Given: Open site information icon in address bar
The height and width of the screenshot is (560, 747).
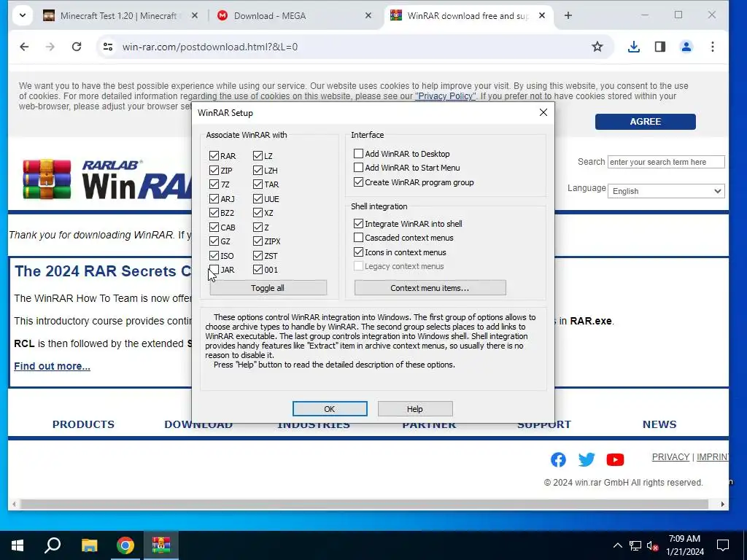Looking at the screenshot, I should click(108, 47).
